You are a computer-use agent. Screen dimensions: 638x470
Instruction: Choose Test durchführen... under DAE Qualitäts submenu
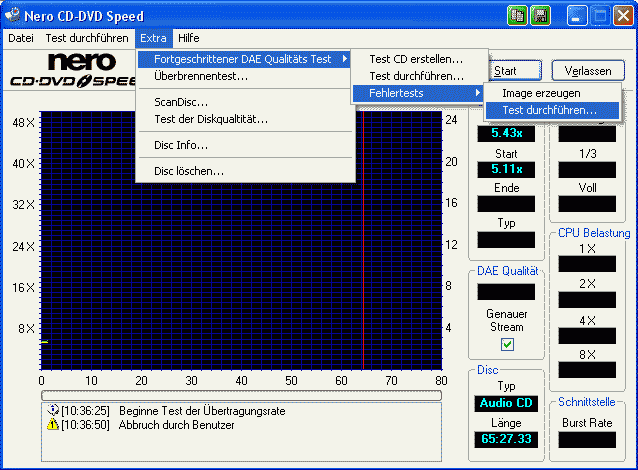pos(419,76)
